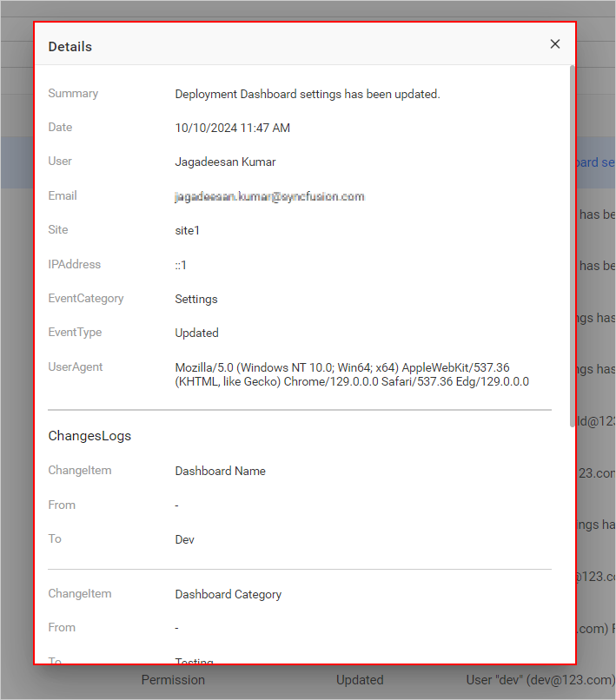Click the UserAgent field label
Image resolution: width=616 pixels, height=700 pixels.
[x=76, y=367]
